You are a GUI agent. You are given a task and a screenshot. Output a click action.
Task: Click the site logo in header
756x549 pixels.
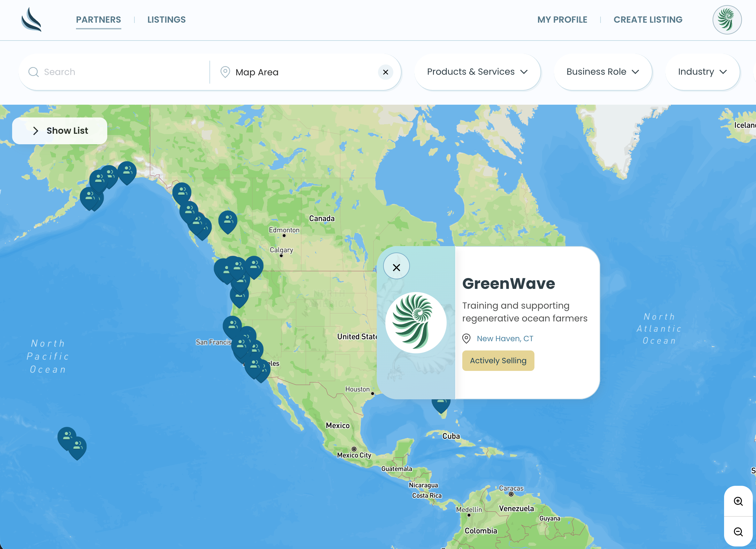pos(31,20)
